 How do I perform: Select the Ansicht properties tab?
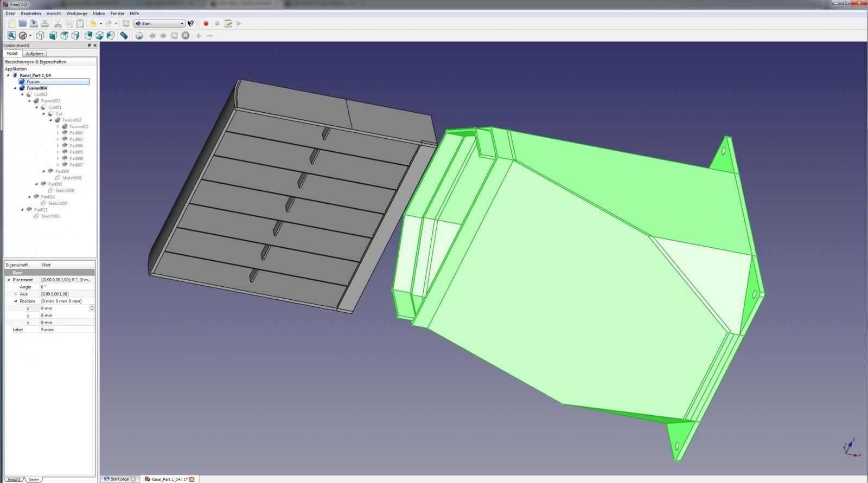tap(14, 480)
